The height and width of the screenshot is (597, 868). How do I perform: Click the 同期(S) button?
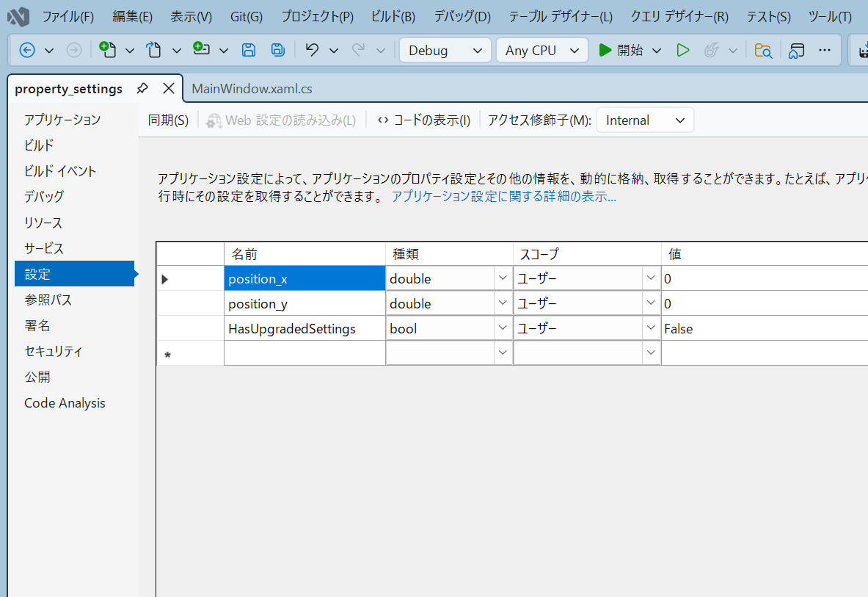click(x=168, y=120)
